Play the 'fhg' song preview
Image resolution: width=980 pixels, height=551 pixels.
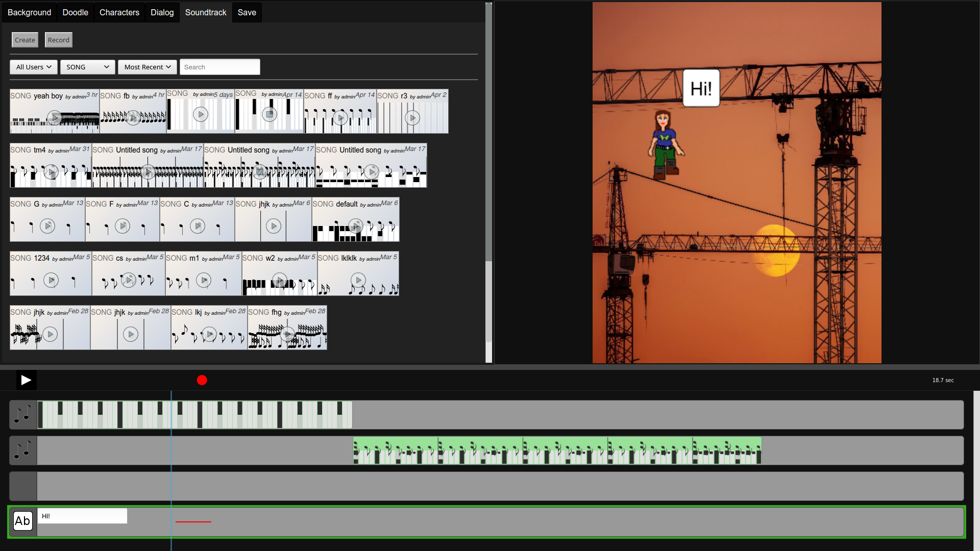(287, 335)
